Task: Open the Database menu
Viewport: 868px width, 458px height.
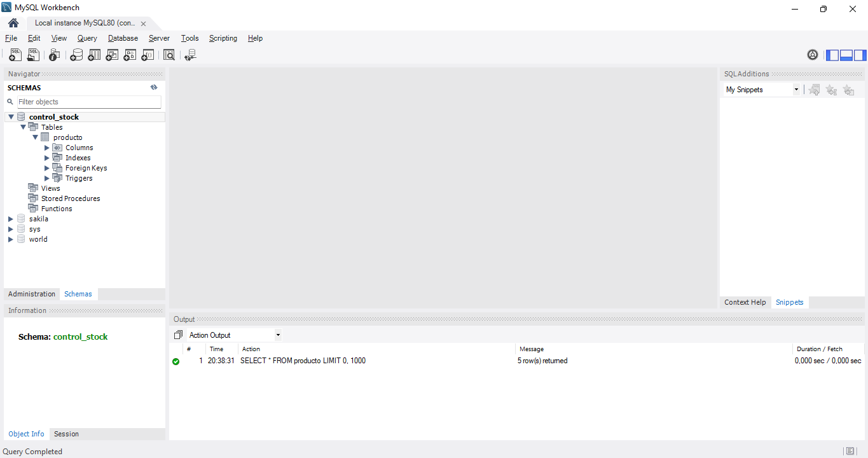Action: tap(123, 38)
